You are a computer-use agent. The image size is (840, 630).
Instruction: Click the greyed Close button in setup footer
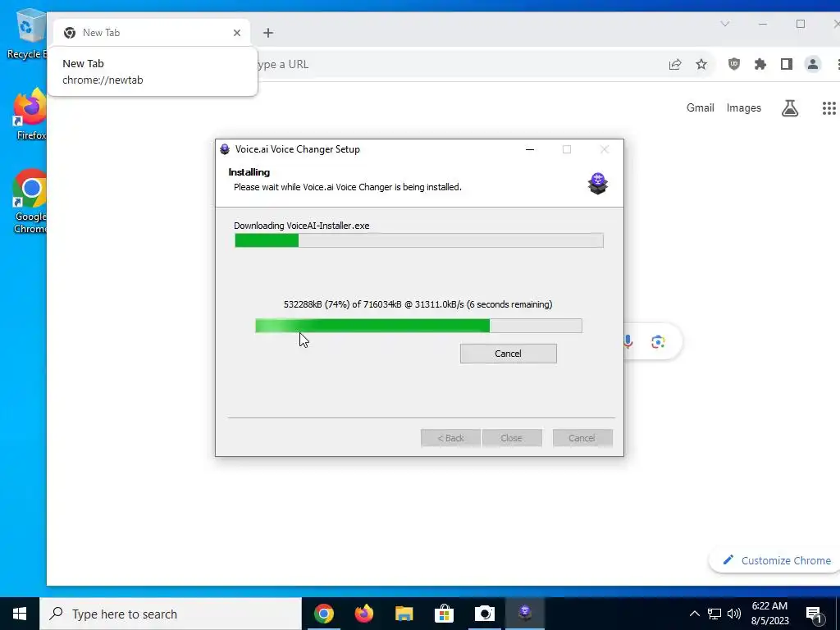512,438
